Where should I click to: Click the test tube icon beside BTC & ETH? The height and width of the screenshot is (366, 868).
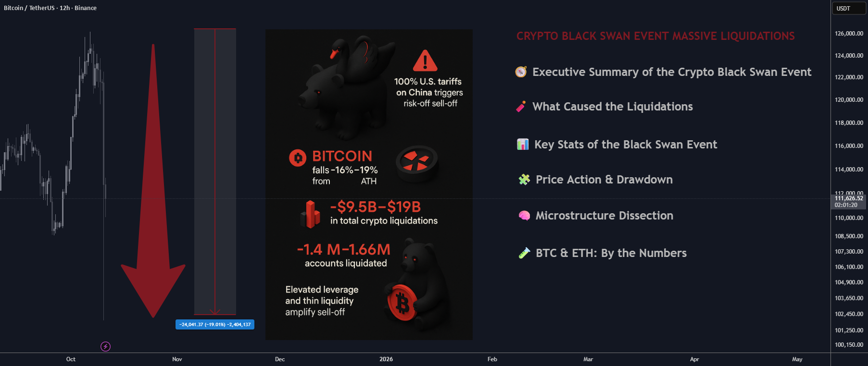tap(524, 253)
